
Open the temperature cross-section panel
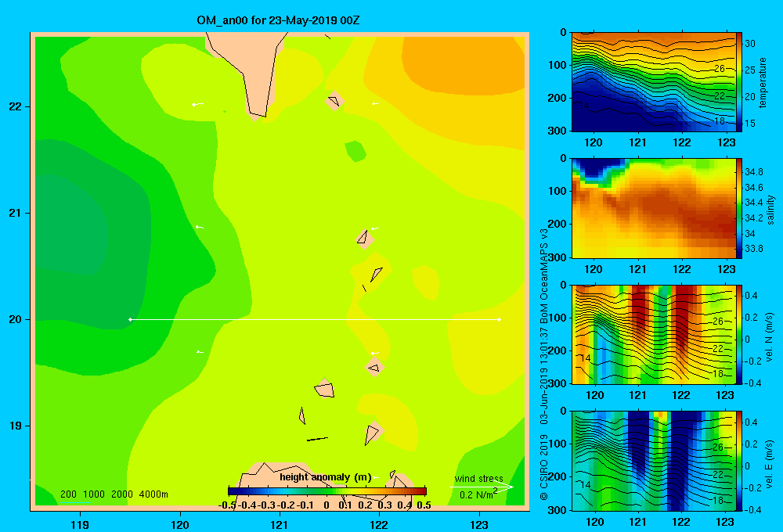(654, 82)
